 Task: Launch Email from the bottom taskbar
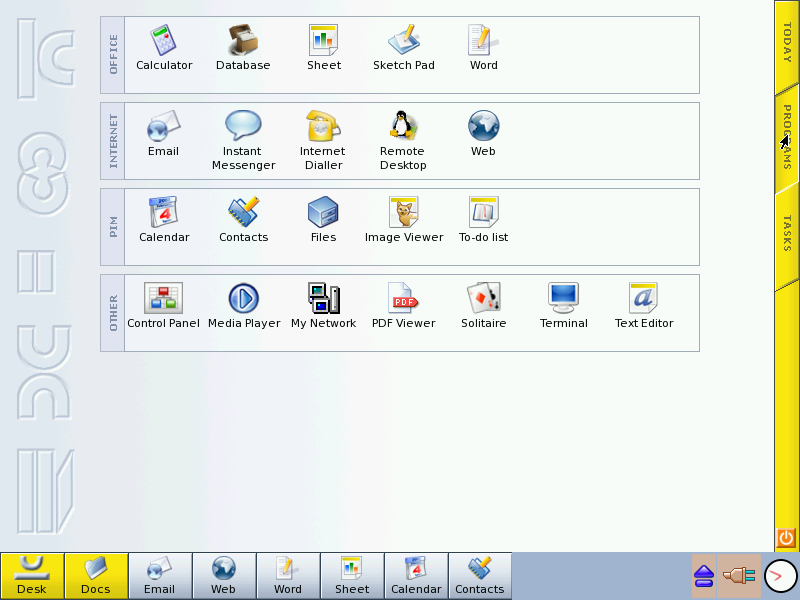point(160,576)
